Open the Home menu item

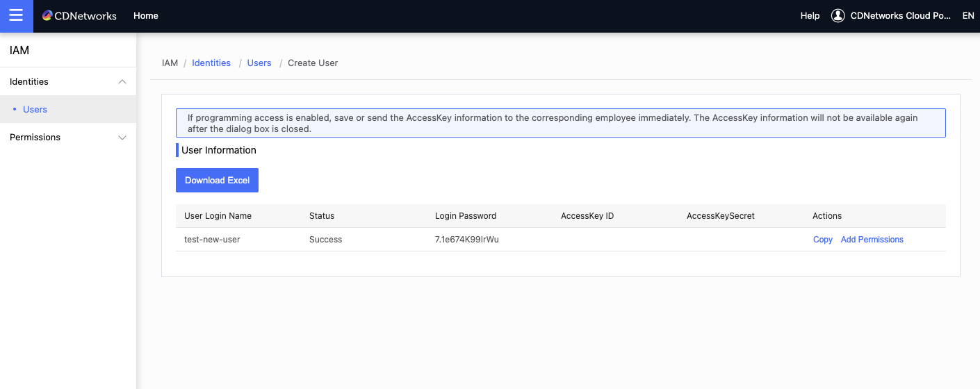146,15
